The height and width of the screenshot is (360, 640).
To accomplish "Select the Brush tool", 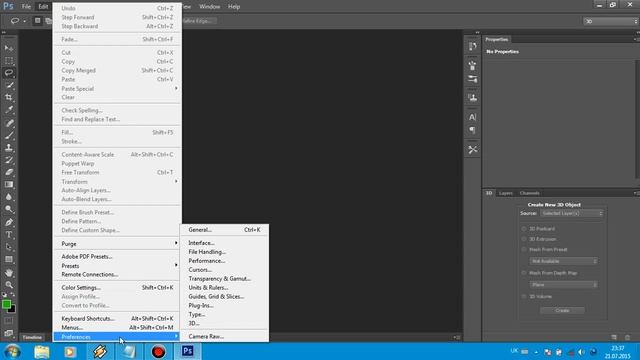I will 9,135.
